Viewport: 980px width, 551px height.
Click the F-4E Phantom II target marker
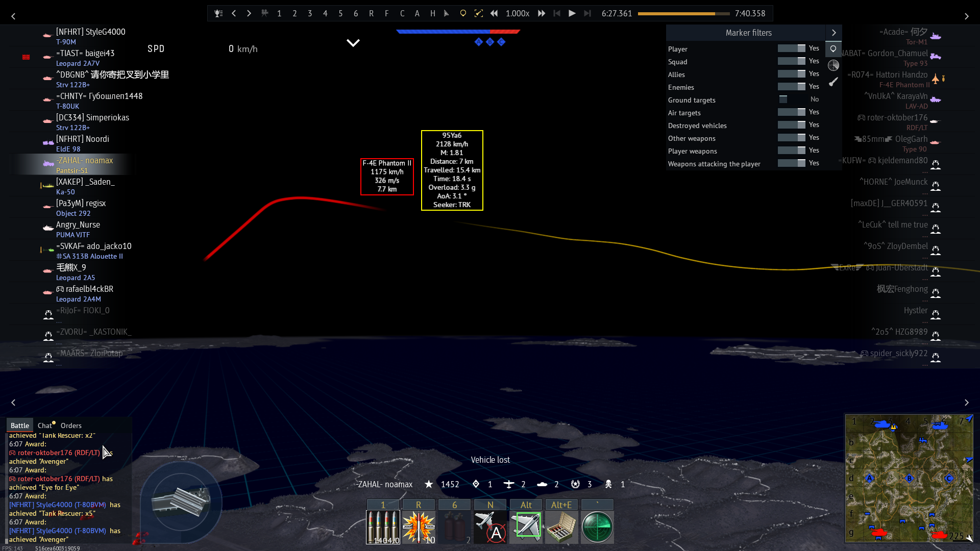click(387, 176)
